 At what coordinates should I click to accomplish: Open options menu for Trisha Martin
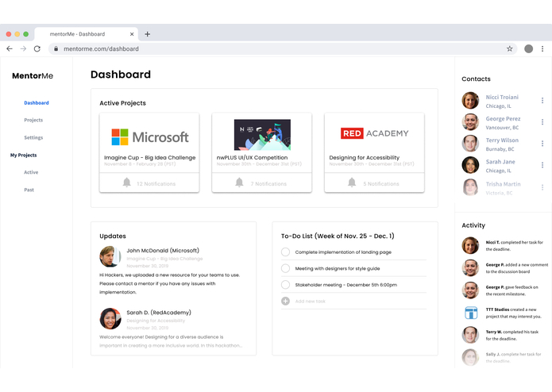click(x=542, y=187)
